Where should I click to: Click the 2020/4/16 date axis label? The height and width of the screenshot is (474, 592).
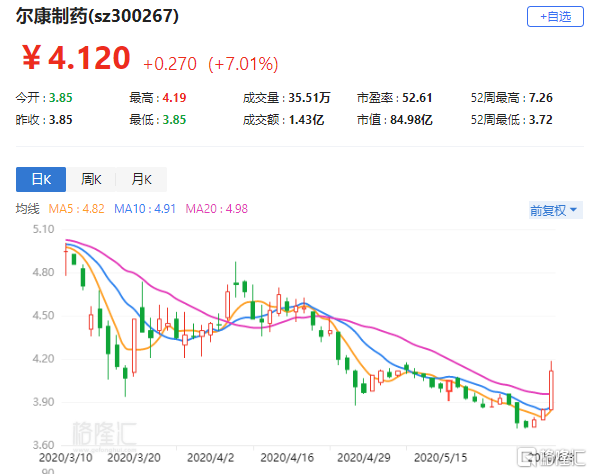pyautogui.click(x=287, y=458)
